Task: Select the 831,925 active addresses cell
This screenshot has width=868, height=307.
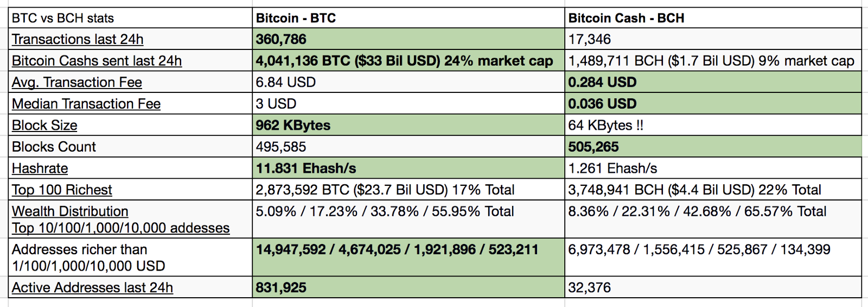Action: click(408, 287)
